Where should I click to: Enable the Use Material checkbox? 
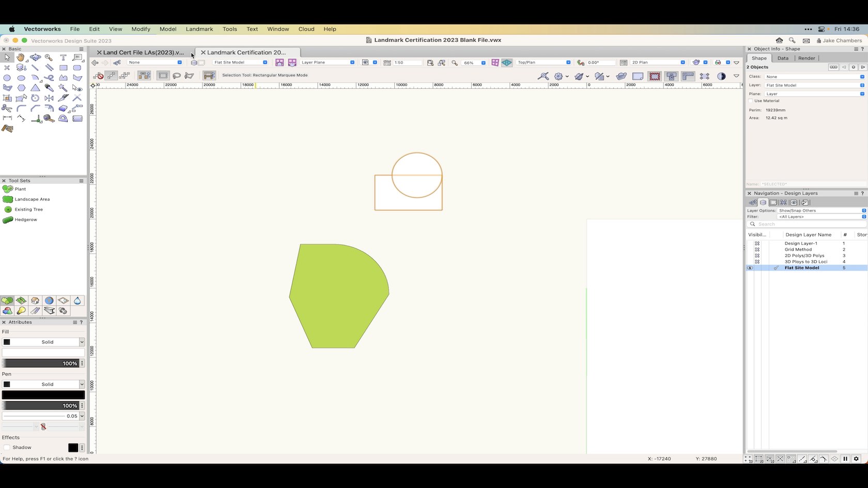[751, 101]
